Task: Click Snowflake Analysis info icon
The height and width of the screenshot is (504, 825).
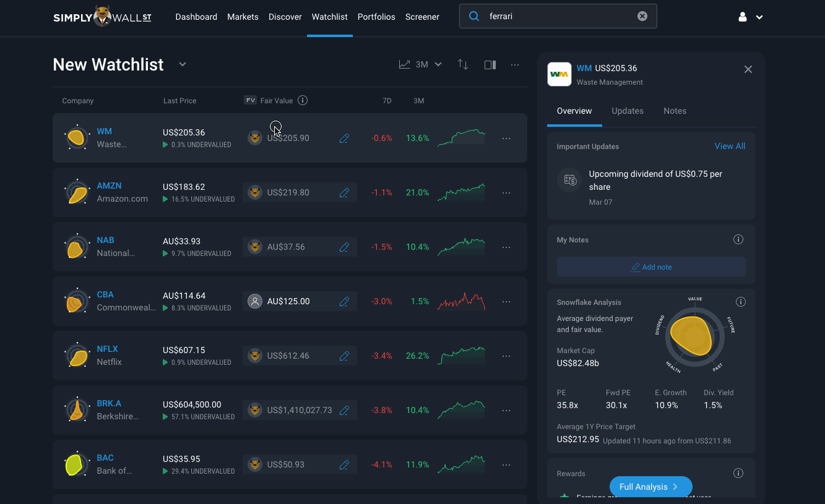Action: tap(741, 302)
